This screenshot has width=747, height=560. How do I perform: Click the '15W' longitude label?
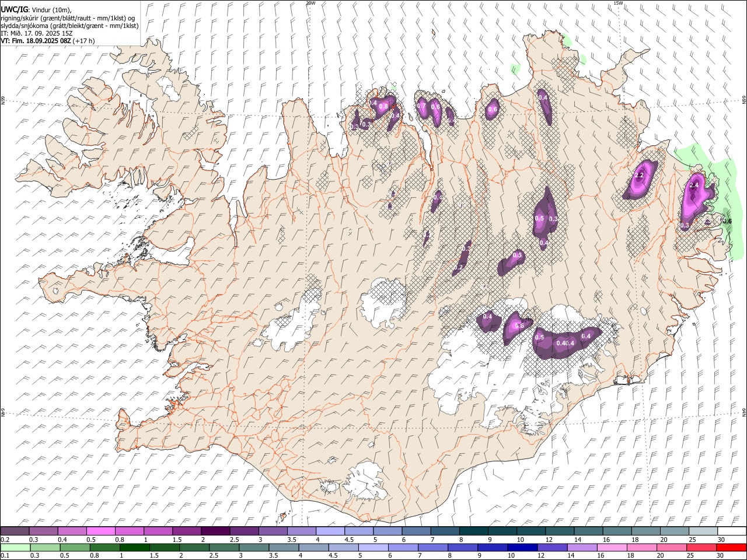[x=618, y=3]
